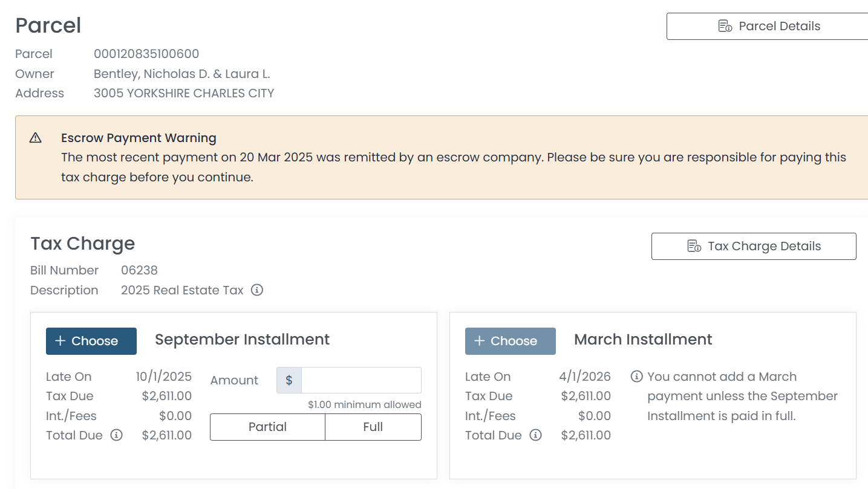Click the parcel number 000120835100600
This screenshot has width=868, height=489.
click(146, 54)
